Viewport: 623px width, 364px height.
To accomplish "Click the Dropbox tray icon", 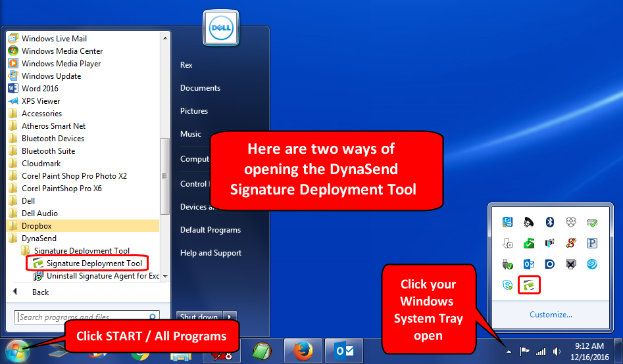I will [x=571, y=222].
